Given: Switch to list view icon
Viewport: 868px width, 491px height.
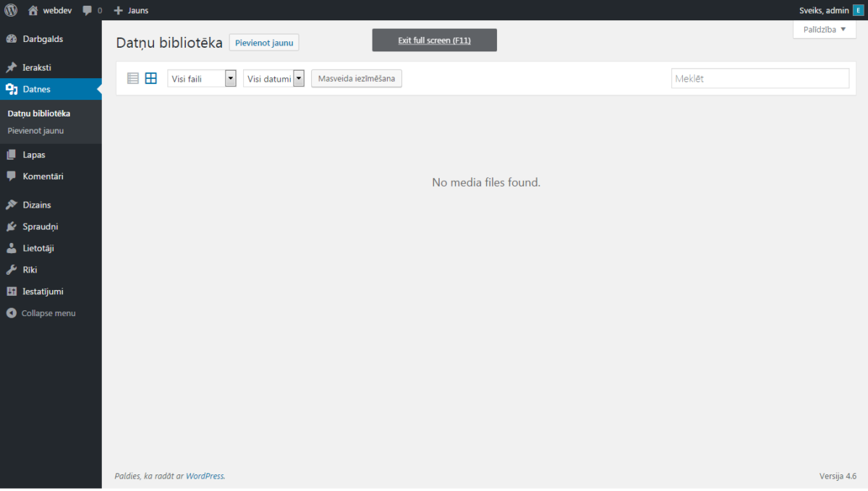Looking at the screenshot, I should point(133,78).
